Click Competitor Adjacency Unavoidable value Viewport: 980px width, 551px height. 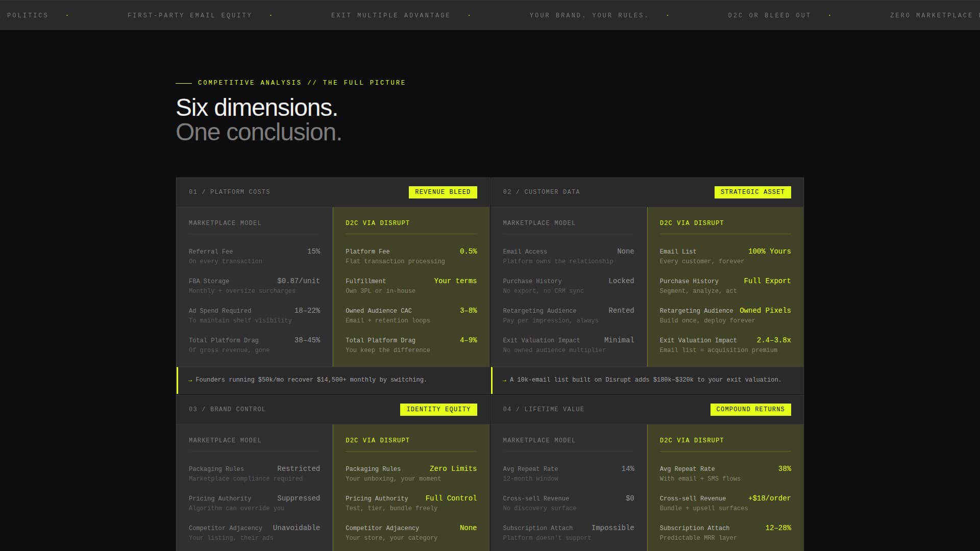pyautogui.click(x=297, y=528)
